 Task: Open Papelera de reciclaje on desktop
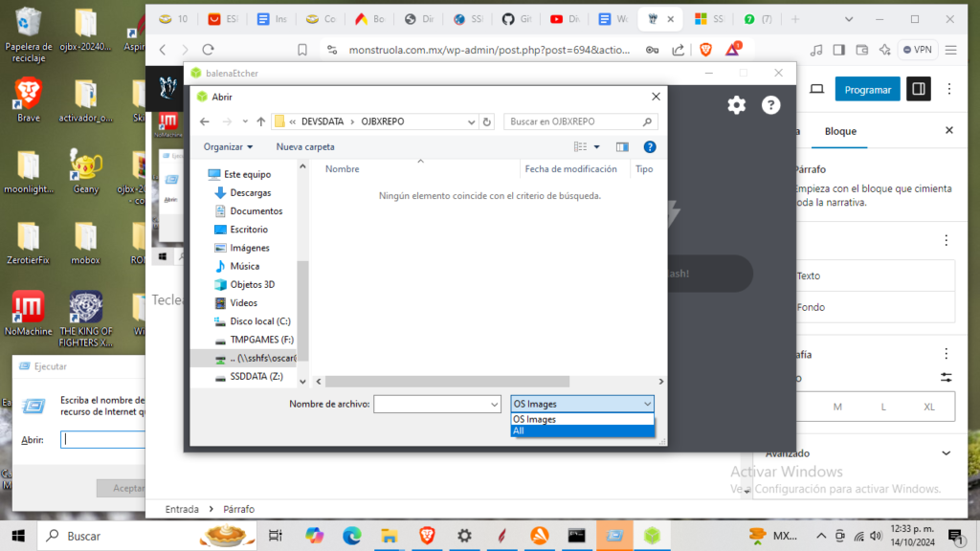pyautogui.click(x=28, y=35)
